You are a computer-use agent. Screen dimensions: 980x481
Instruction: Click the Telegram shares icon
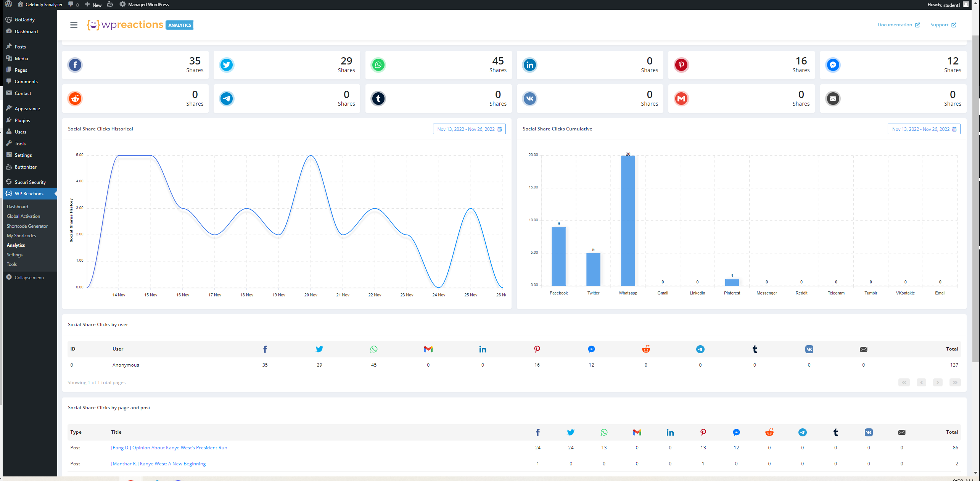tap(226, 98)
